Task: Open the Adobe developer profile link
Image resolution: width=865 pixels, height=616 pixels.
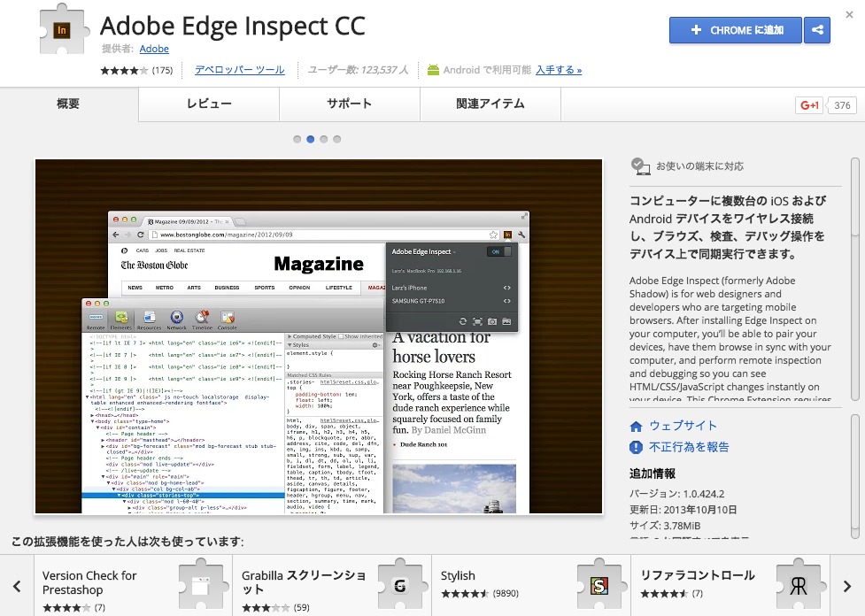Action: (x=154, y=49)
